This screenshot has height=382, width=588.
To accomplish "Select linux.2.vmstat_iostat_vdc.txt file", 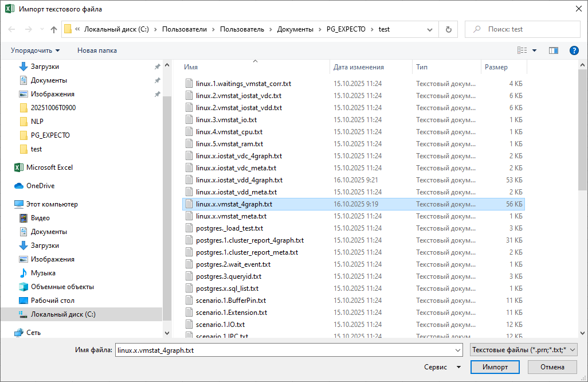I will click(238, 96).
